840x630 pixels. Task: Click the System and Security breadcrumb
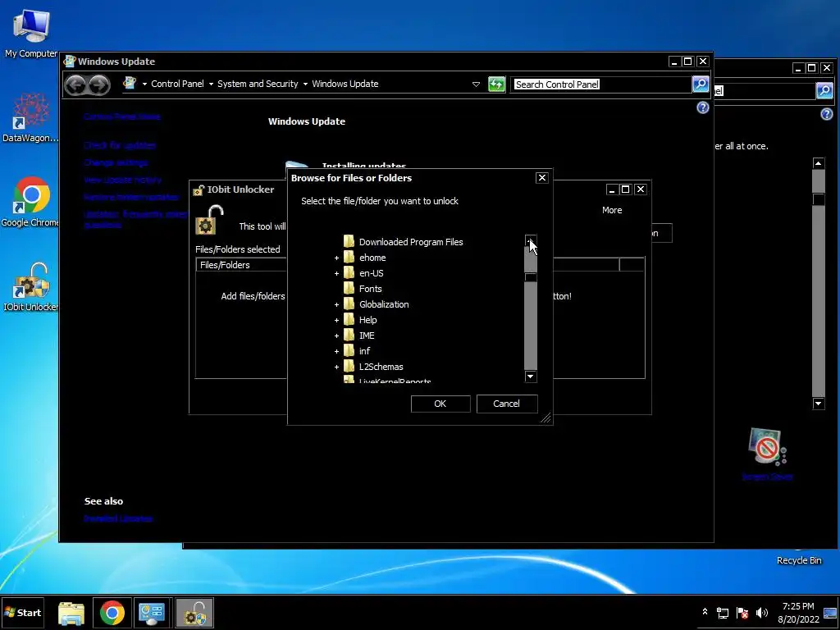[258, 84]
